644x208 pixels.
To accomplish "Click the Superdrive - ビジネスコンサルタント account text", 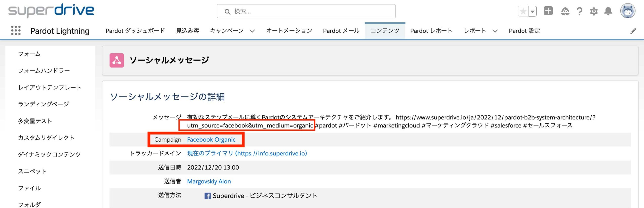I will 265,196.
